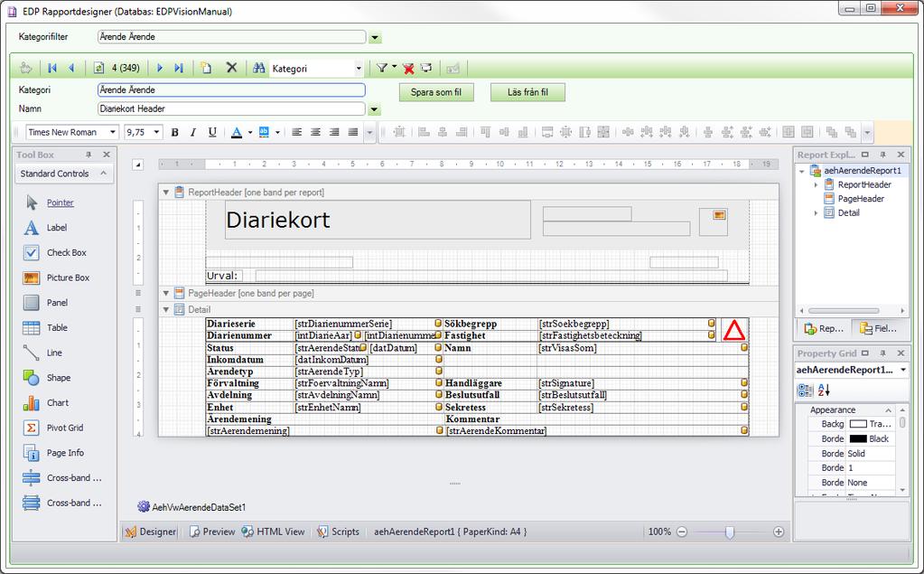The width and height of the screenshot is (924, 574).
Task: Collapse the Standard Controls group
Action: (x=104, y=174)
